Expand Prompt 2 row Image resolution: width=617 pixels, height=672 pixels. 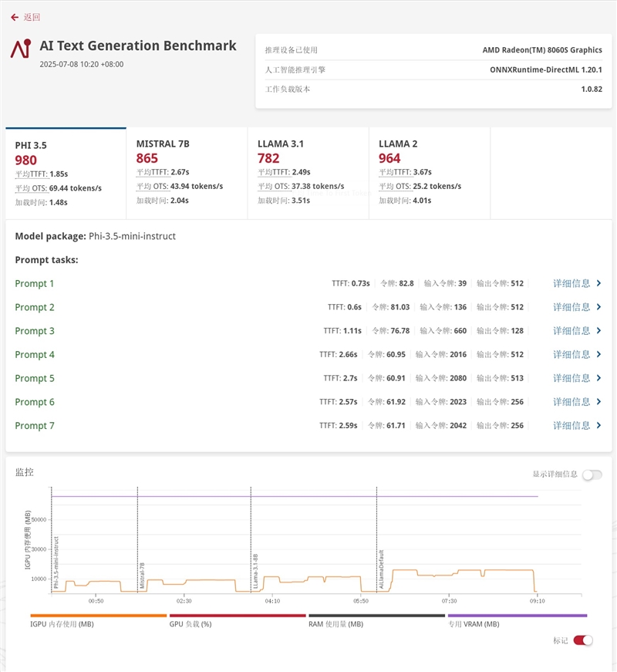(x=35, y=307)
